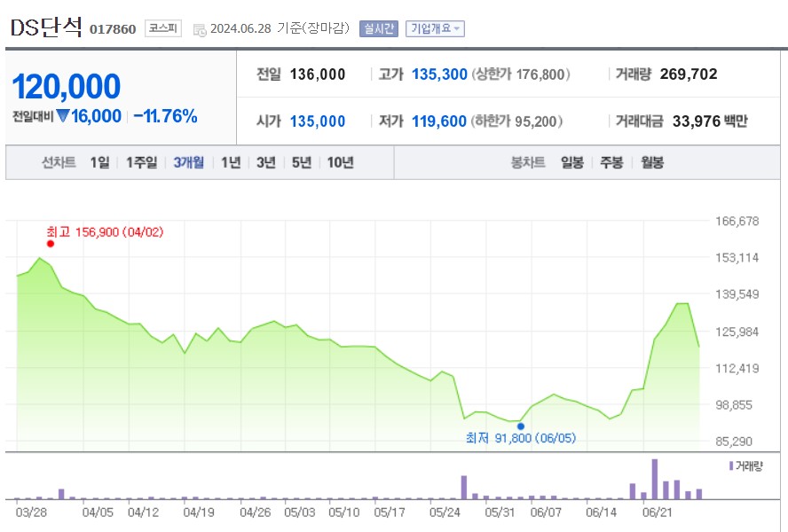The width and height of the screenshot is (788, 532).
Task: Click the 06/21 date axis label
Action: [x=657, y=512]
